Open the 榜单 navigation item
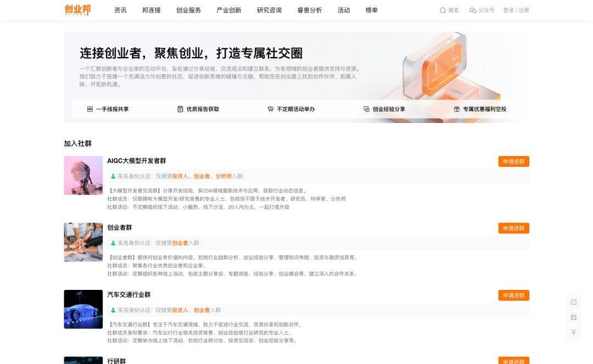The image size is (593, 364). [371, 10]
